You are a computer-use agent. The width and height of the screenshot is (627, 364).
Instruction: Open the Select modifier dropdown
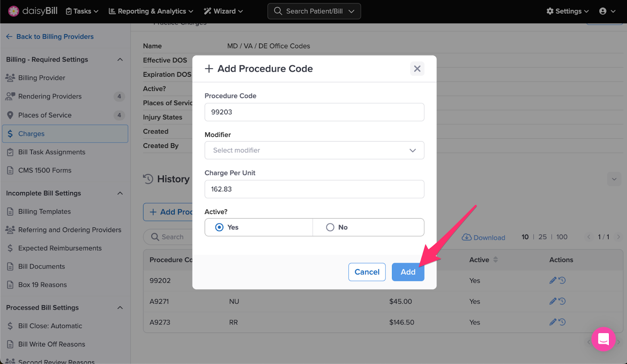314,150
